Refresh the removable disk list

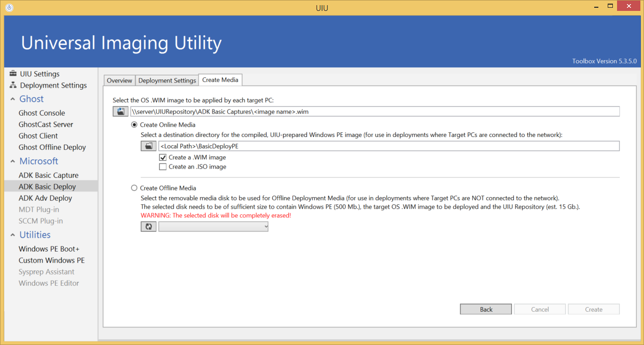pos(149,226)
